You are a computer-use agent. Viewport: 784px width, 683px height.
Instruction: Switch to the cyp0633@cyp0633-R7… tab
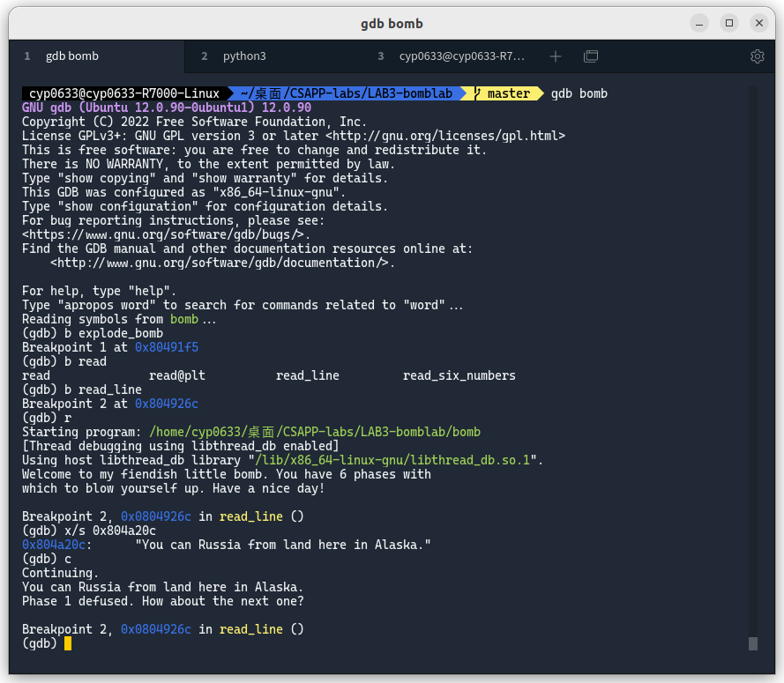[452, 56]
